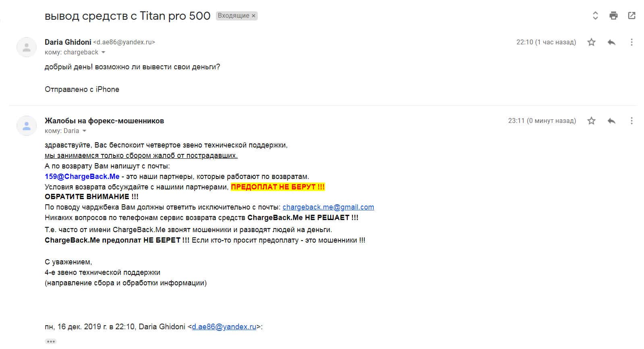Show trimmed quoted content ellipsis
The height and width of the screenshot is (349, 644).
coord(50,341)
